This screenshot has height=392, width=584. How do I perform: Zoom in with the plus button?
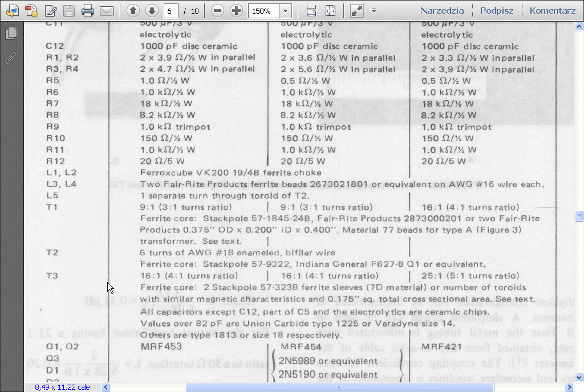(x=236, y=10)
